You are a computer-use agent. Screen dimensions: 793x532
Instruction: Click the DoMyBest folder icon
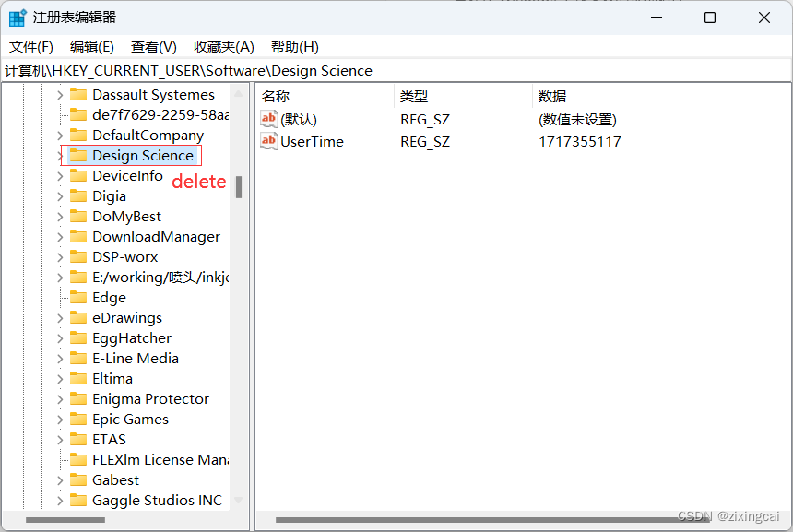[77, 216]
